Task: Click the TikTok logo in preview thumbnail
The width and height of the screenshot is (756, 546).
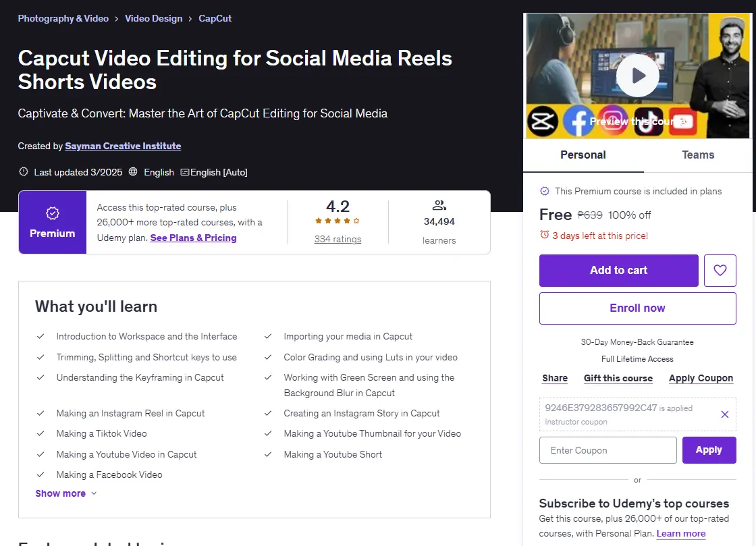Action: point(648,121)
